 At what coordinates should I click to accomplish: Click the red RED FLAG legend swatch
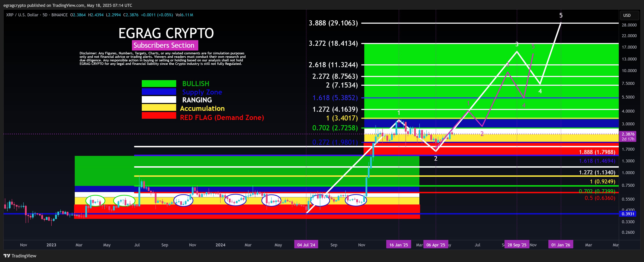(x=159, y=115)
